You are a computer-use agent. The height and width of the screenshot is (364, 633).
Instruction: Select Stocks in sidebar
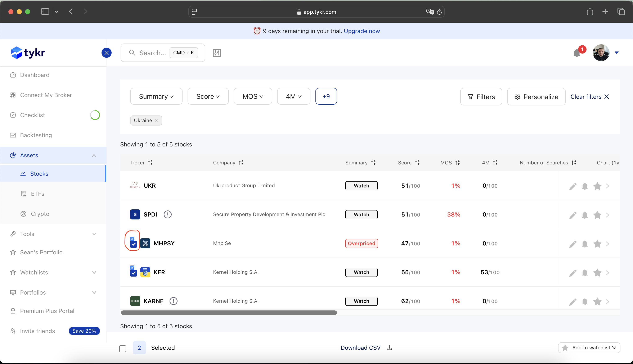[53, 174]
